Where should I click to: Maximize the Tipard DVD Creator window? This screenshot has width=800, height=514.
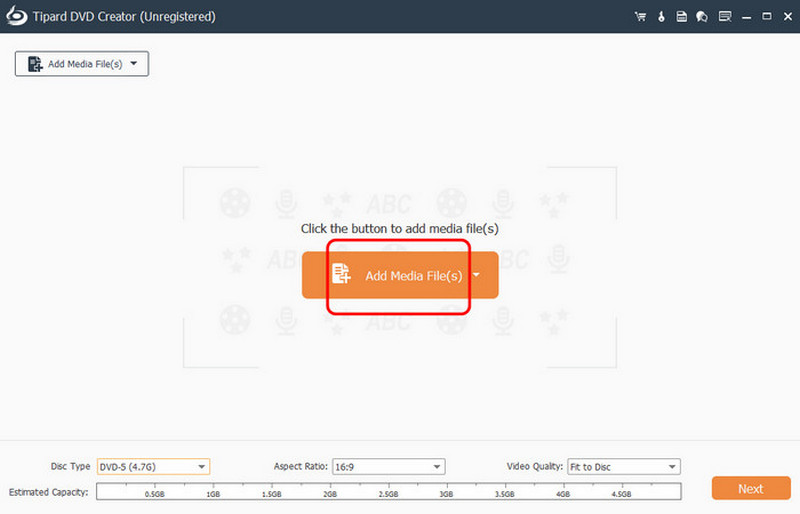[x=767, y=17]
